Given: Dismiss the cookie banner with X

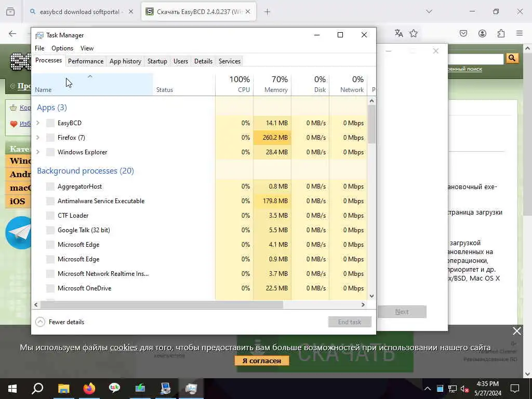Looking at the screenshot, I should [x=517, y=331].
